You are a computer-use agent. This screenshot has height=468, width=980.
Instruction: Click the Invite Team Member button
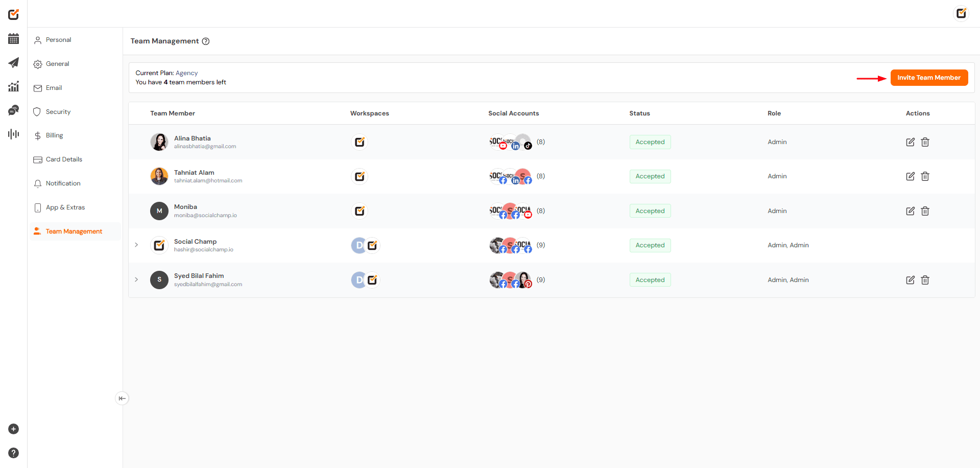(x=928, y=77)
